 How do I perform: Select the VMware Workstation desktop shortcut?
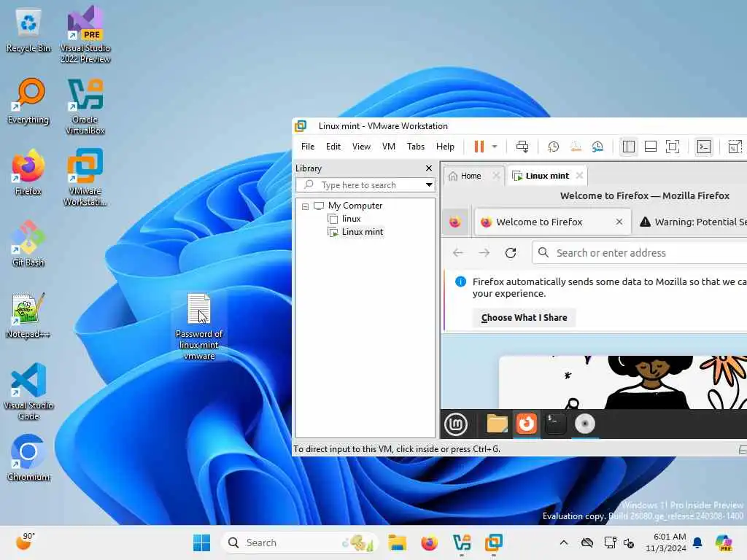point(85,178)
